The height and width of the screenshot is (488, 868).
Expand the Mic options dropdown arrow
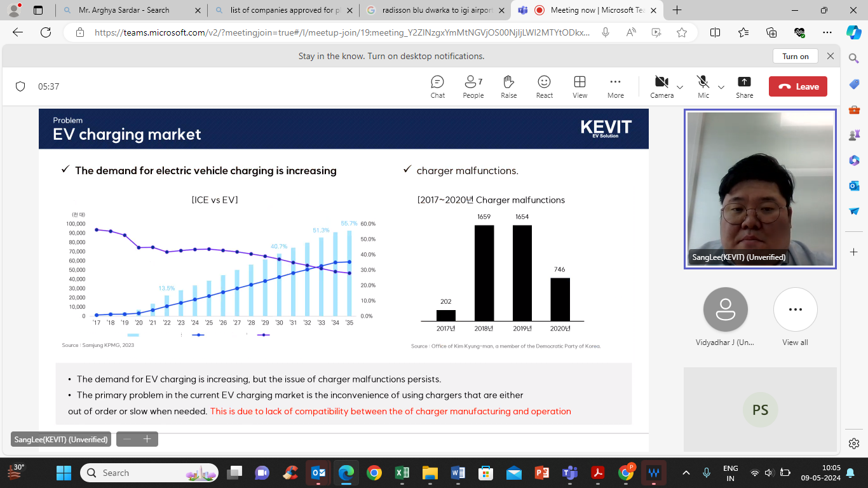pos(721,87)
